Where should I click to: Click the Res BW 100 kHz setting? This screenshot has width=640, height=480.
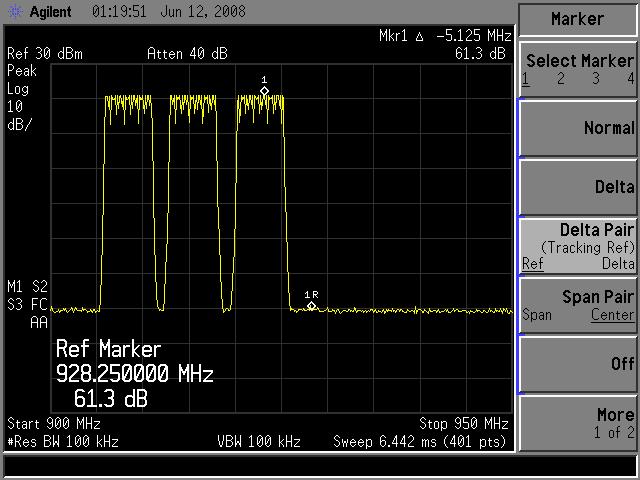coord(63,441)
